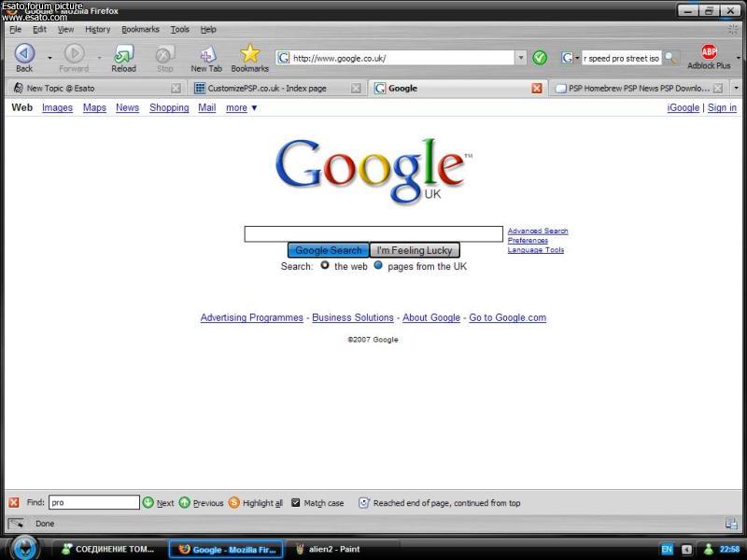Open the EN language indicator in the tray
Viewport: 747px width, 560px height.
click(667, 549)
